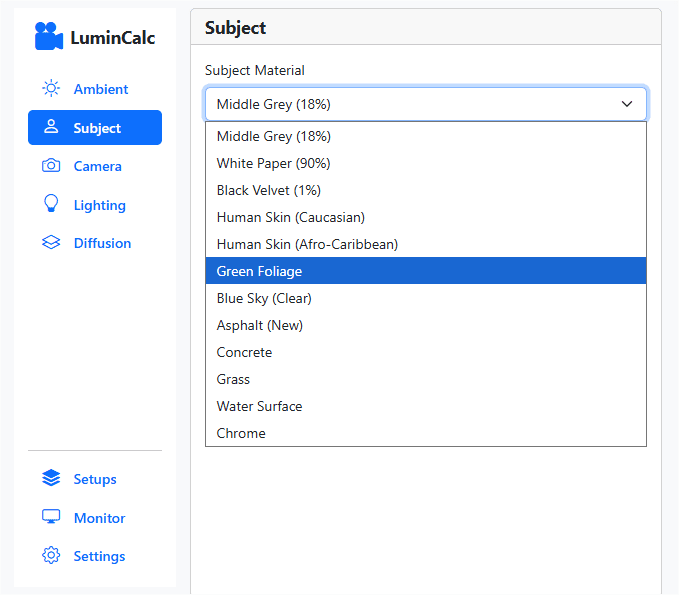Viewport: 679px width, 595px height.
Task: Click the Monitor display icon
Action: pyautogui.click(x=51, y=517)
